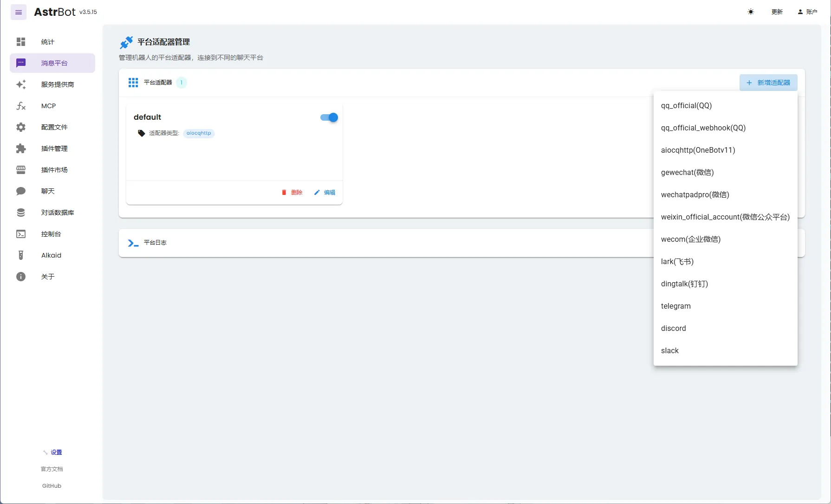Screen dimensions: 831x504
Task: Open the GitHub link
Action: [52, 486]
